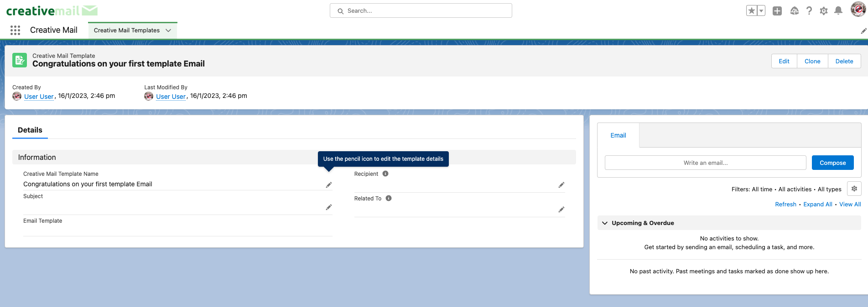
Task: Expand the Creative Mail Templates tab chevron
Action: [x=168, y=31]
